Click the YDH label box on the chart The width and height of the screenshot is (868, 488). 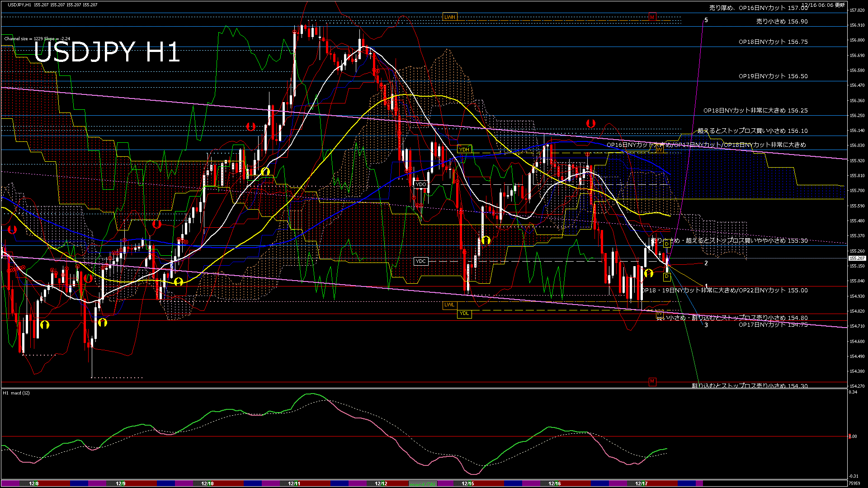tap(465, 150)
